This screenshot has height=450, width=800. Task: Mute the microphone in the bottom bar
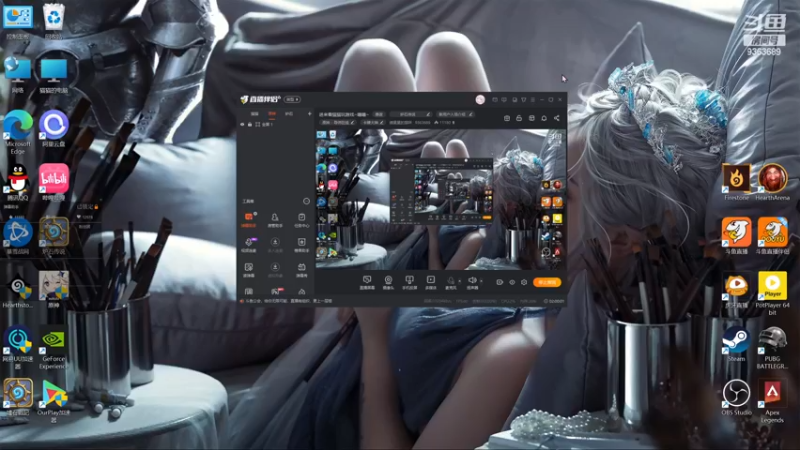[451, 283]
